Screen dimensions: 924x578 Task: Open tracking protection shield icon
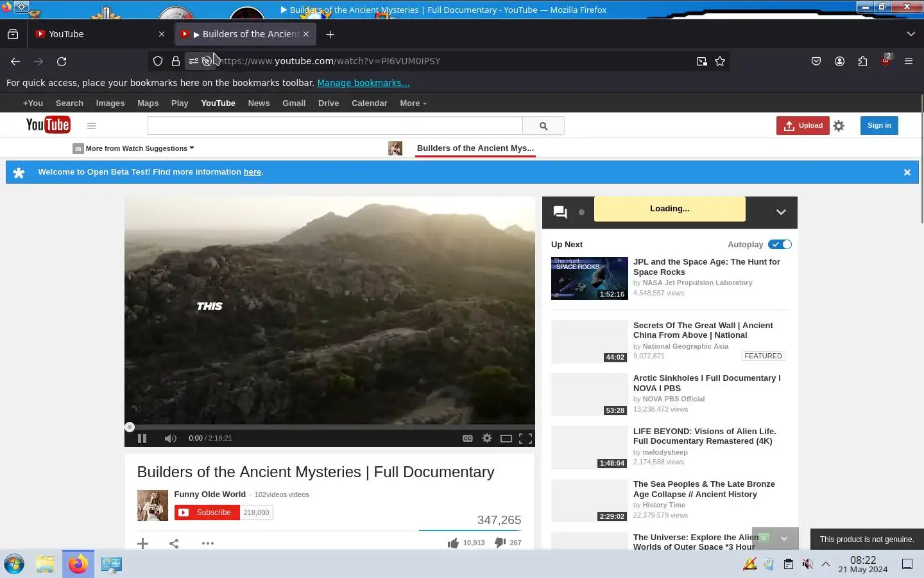158,61
